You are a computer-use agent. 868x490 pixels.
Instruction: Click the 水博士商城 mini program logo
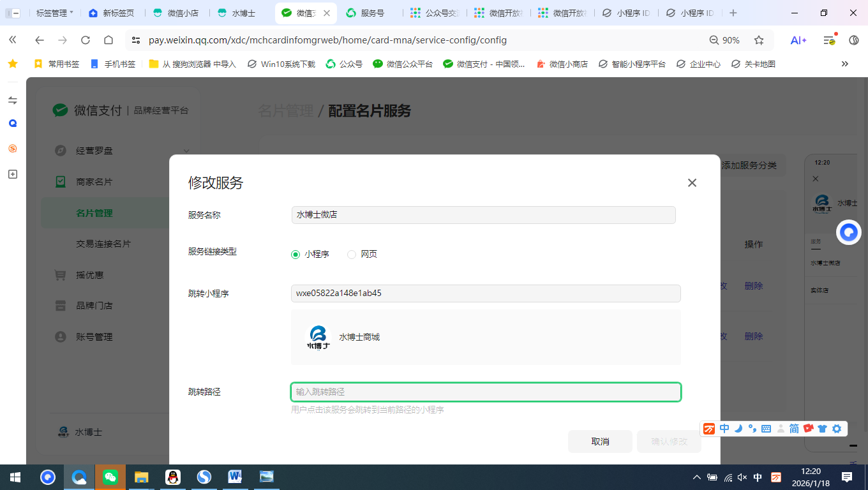pos(318,338)
